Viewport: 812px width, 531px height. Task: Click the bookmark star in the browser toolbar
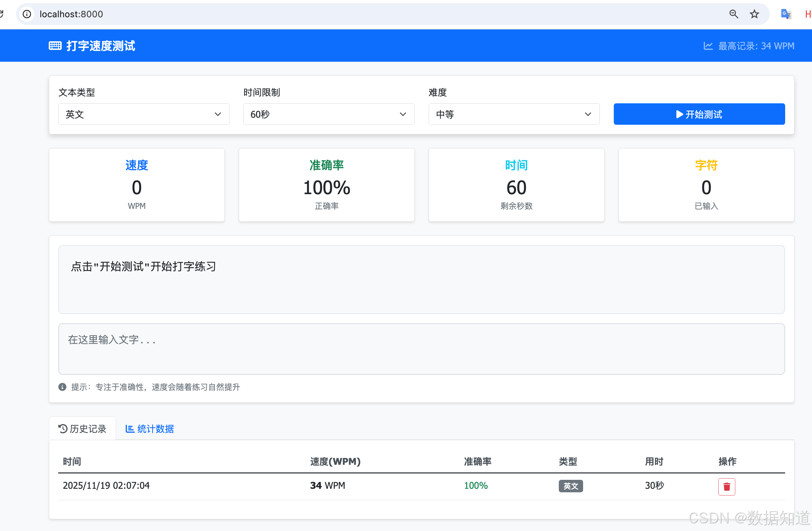click(x=754, y=14)
